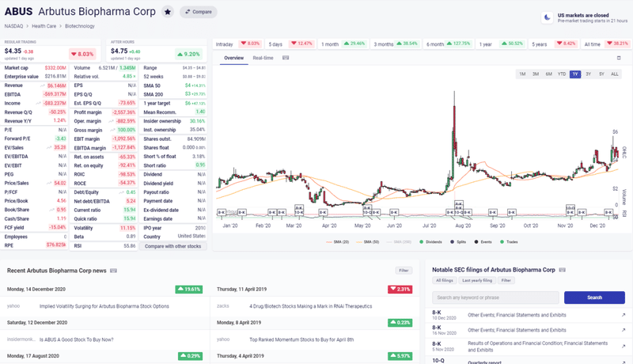Open Is ABUS A Good Stock article
Image resolution: width=633 pixels, height=364 pixels.
tap(76, 339)
